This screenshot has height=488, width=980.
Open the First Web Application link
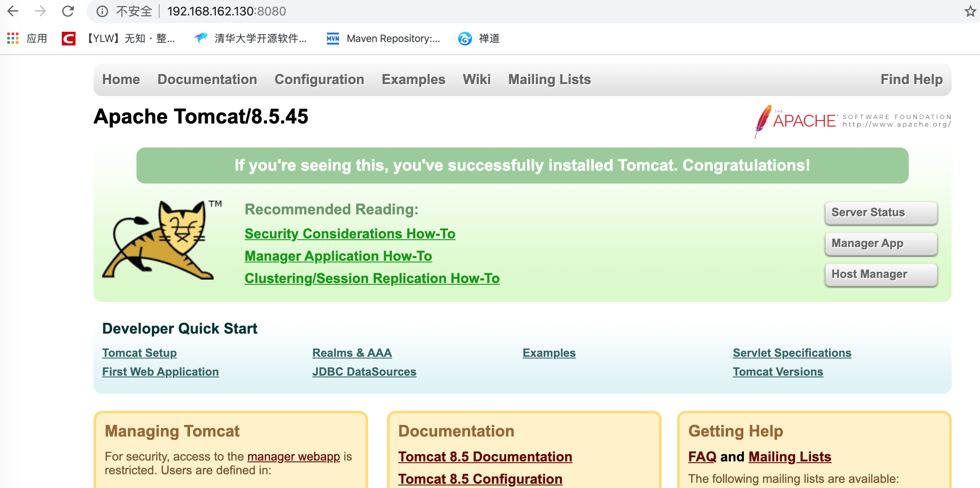click(160, 372)
